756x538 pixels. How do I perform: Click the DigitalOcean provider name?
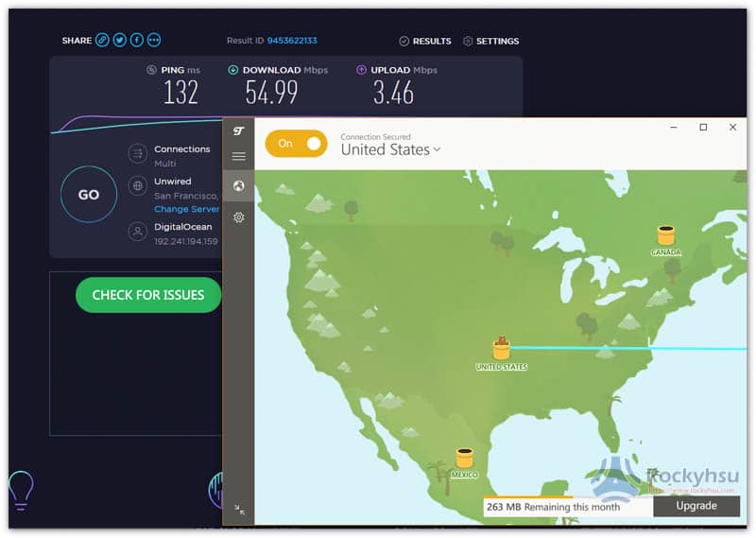pos(182,227)
